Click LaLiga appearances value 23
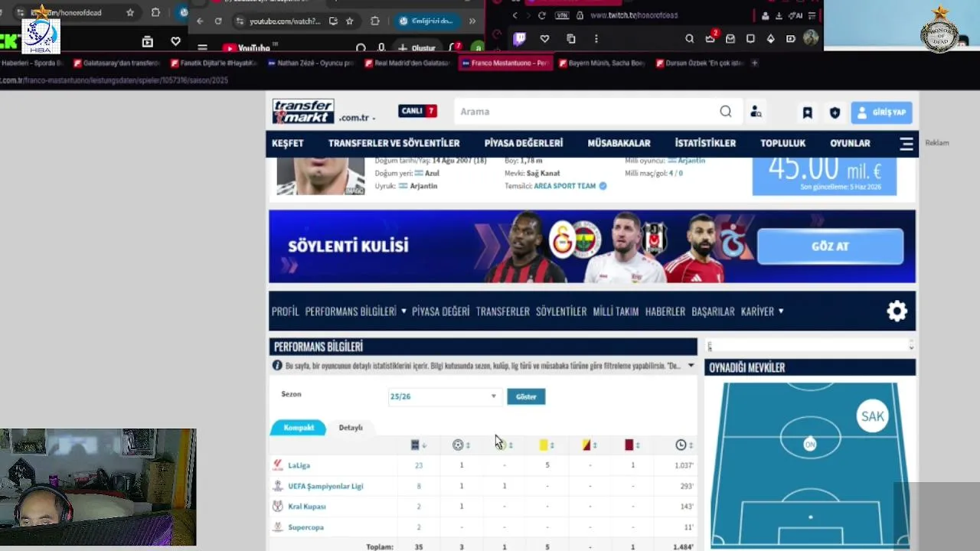Viewport: 980px width, 551px height. (x=418, y=465)
